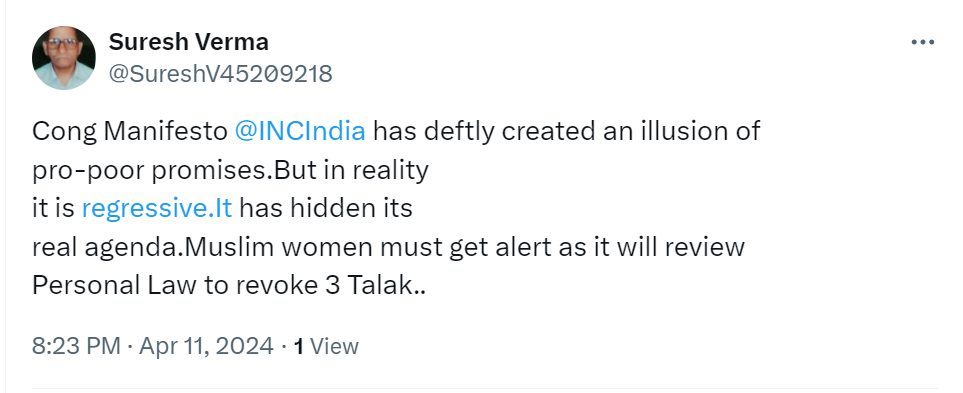Viewport: 963px width, 393px height.
Task: Click the Personal Law to revoke 3 Talak line
Action: pos(229,286)
